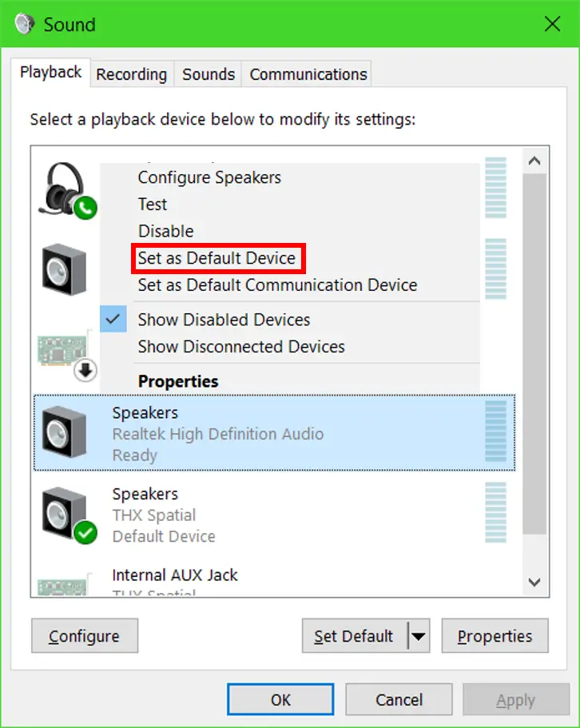Click the scroll down arrow in device list

point(534,583)
